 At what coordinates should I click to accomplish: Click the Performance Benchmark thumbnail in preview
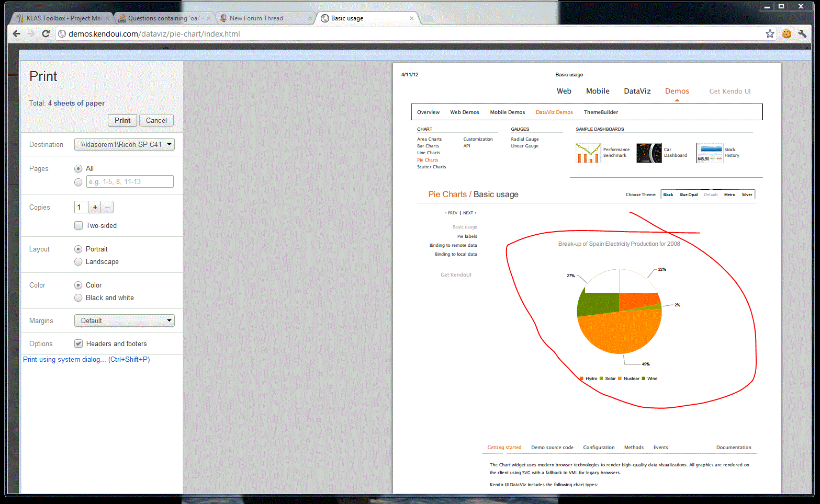[x=588, y=153]
